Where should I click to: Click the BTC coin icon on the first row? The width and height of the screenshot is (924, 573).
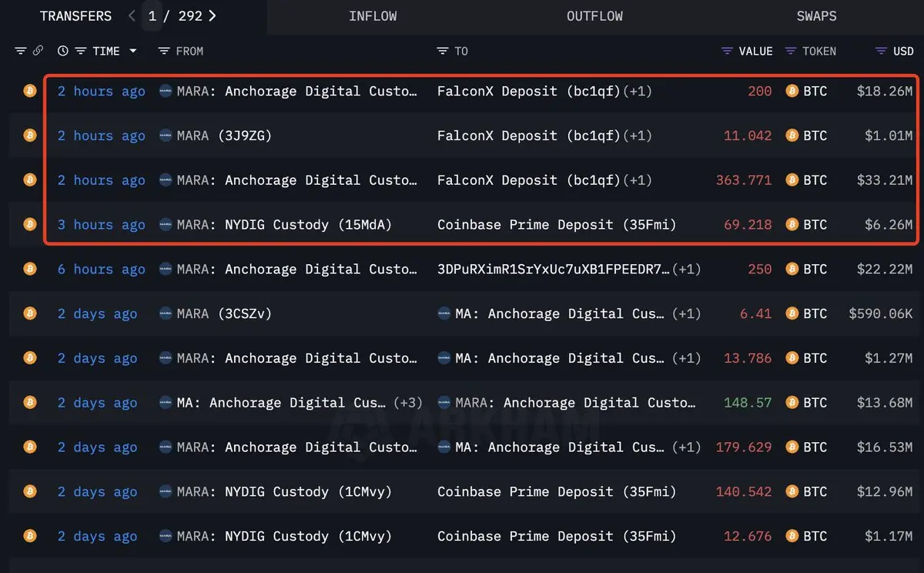29,91
